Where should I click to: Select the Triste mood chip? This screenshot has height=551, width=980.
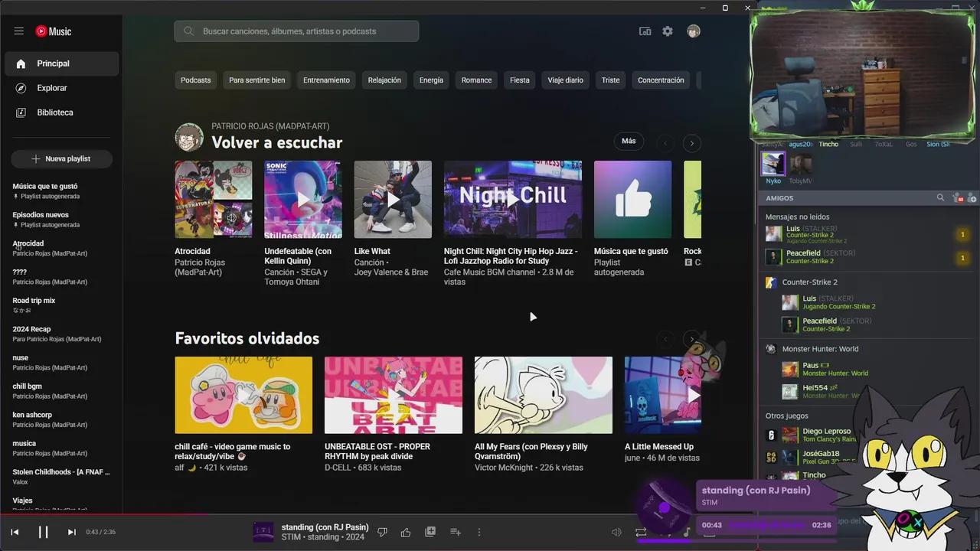[610, 80]
